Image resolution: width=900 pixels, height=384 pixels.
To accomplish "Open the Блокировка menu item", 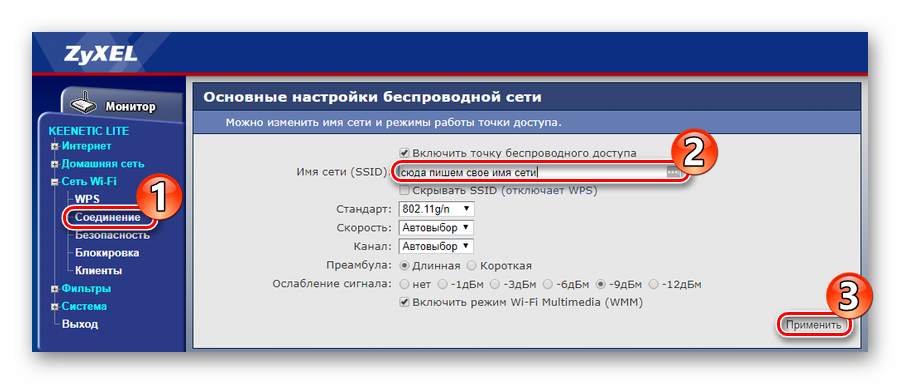I will click(107, 253).
